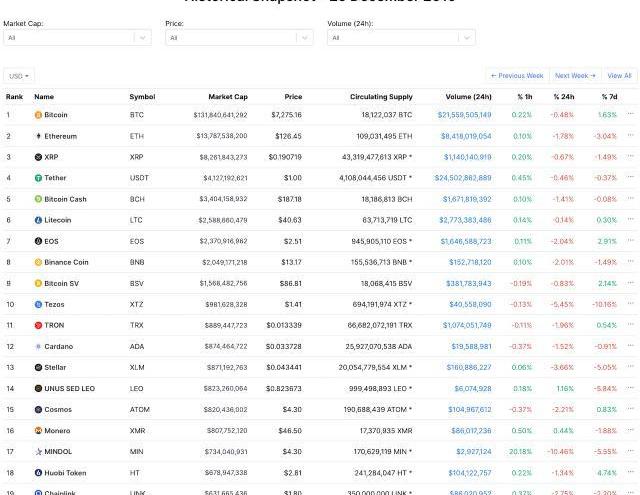Click the Monero logo icon
The height and width of the screenshot is (495, 640).
tap(39, 430)
